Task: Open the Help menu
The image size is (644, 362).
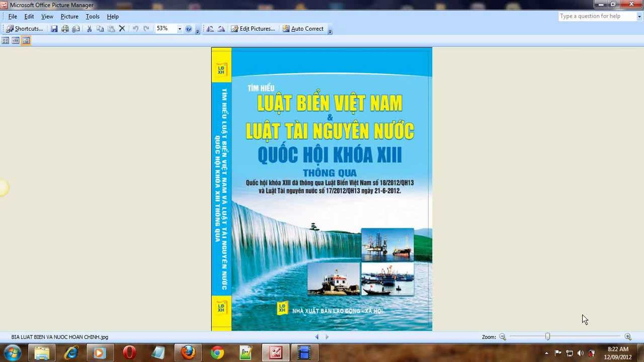Action: tap(113, 17)
